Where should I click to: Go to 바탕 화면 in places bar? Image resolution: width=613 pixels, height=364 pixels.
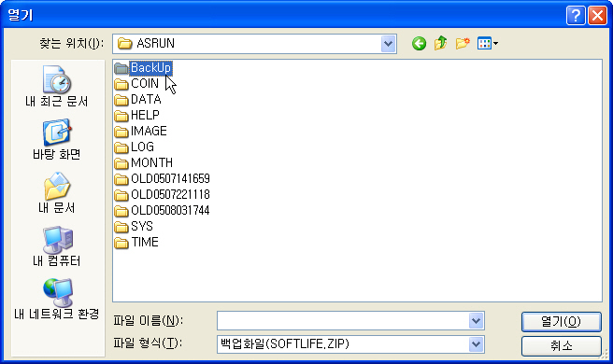coord(57,139)
